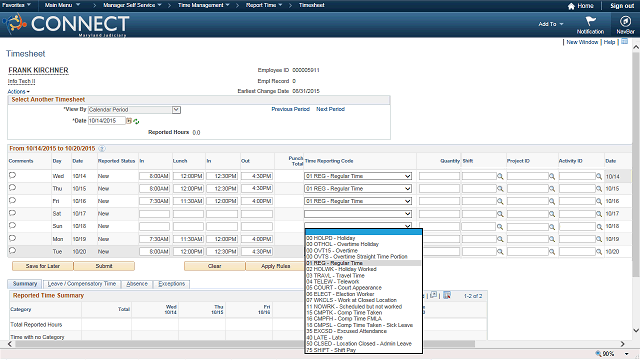This screenshot has height=360, width=640.
Task: Click Activity ID lookup magnifier on 10/14 row
Action: pos(599,176)
